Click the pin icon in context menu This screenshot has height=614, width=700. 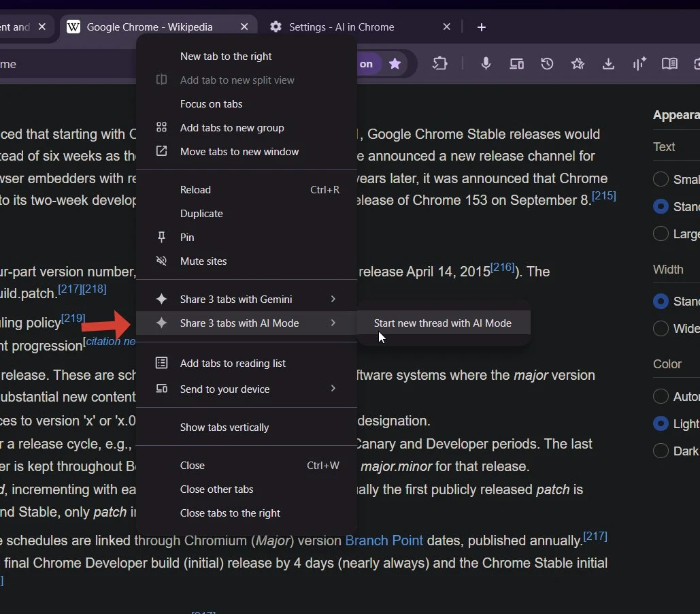[x=161, y=237]
